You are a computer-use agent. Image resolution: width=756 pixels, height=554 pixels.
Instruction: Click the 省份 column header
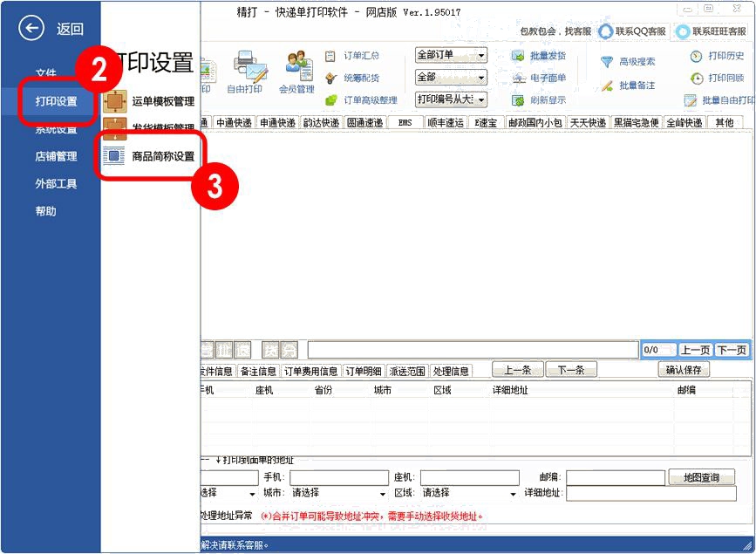tap(324, 390)
